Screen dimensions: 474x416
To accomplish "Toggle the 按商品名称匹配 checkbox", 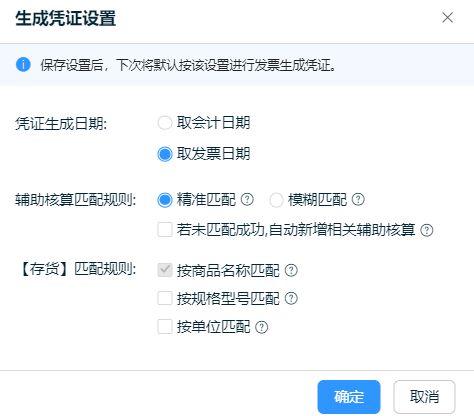I will tap(165, 270).
